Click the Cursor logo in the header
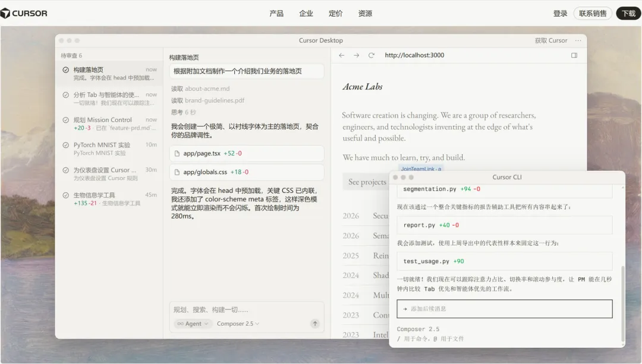 (24, 13)
